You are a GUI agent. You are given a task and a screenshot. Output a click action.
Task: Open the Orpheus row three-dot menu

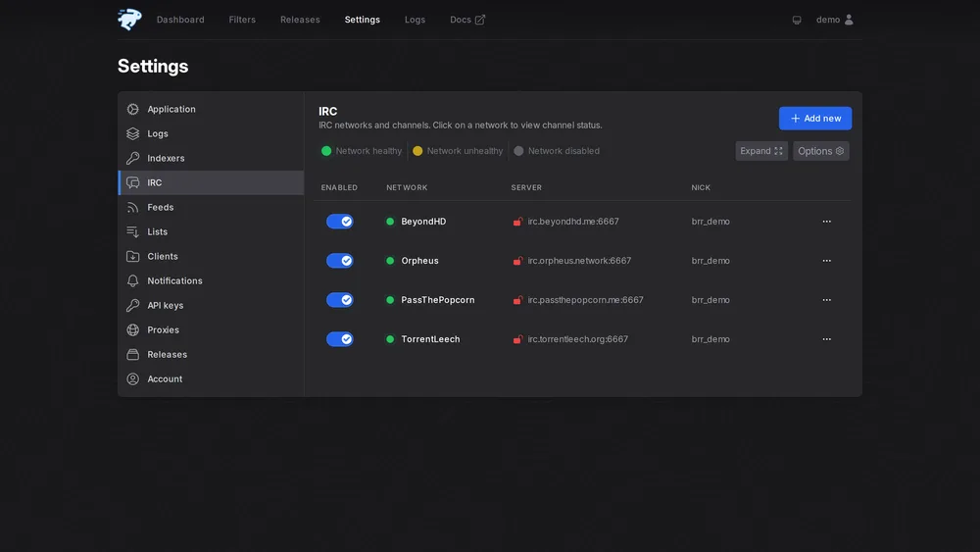coord(826,261)
